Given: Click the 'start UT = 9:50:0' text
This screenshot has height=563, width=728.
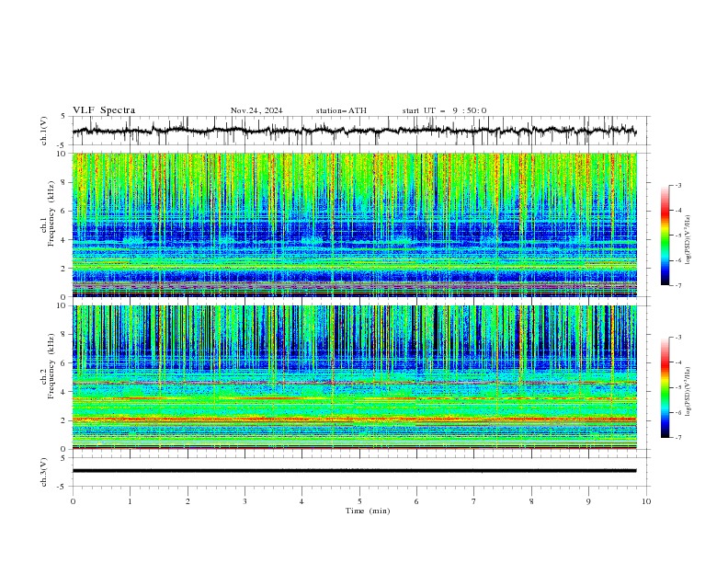Looking at the screenshot, I should [x=444, y=110].
